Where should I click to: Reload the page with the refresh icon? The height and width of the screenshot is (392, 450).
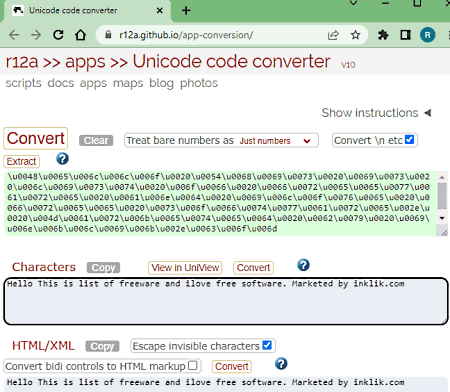click(58, 35)
